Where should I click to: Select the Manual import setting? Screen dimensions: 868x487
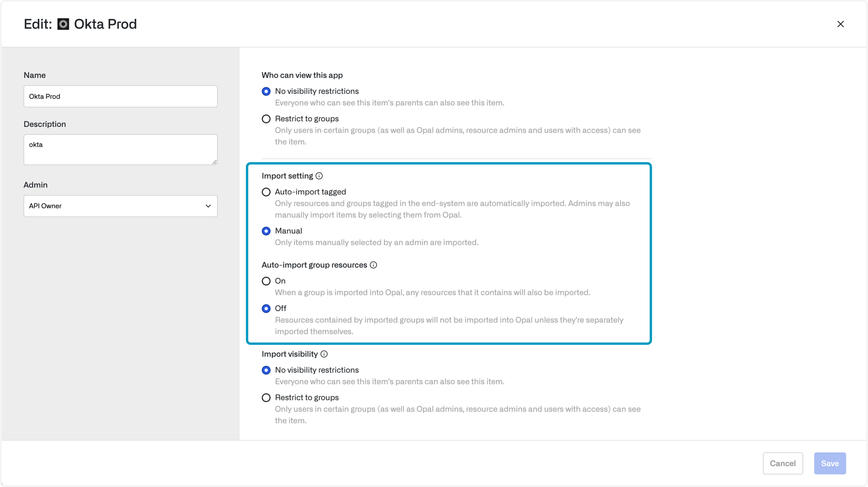tap(266, 231)
